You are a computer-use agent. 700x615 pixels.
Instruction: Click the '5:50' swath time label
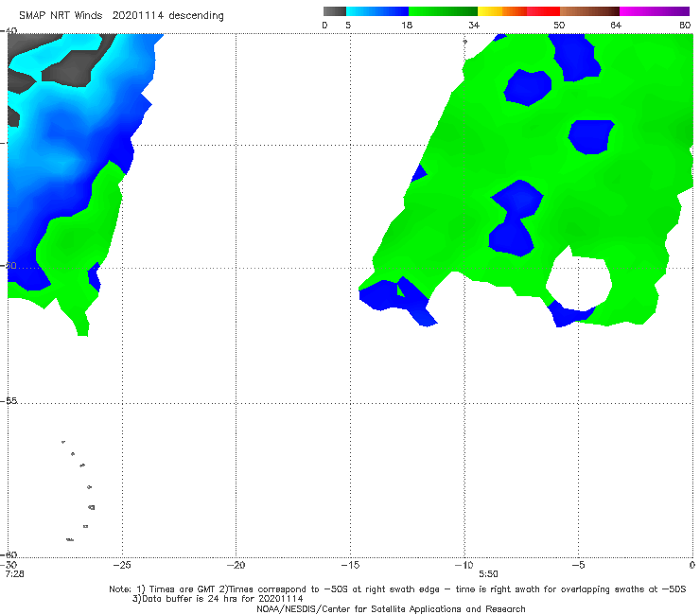tap(488, 574)
